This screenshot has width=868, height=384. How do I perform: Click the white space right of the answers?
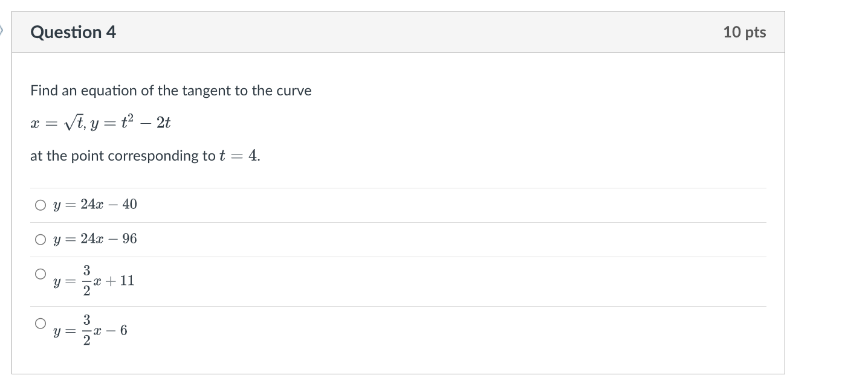click(x=544, y=272)
